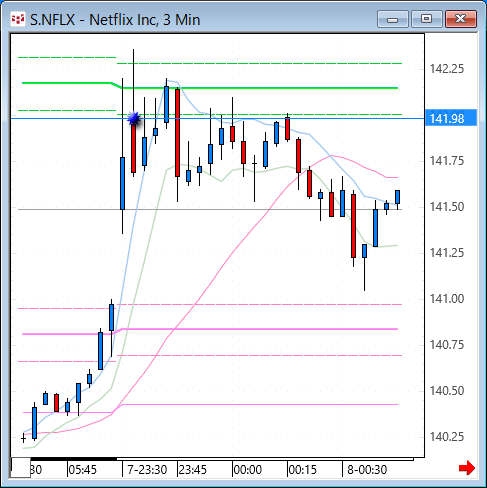Click the chart application icon in title bar
Image resolution: width=487 pixels, height=488 pixels.
[18, 20]
